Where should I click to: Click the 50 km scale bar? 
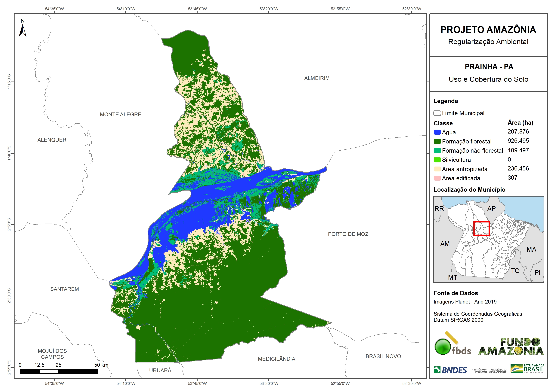click(59, 371)
